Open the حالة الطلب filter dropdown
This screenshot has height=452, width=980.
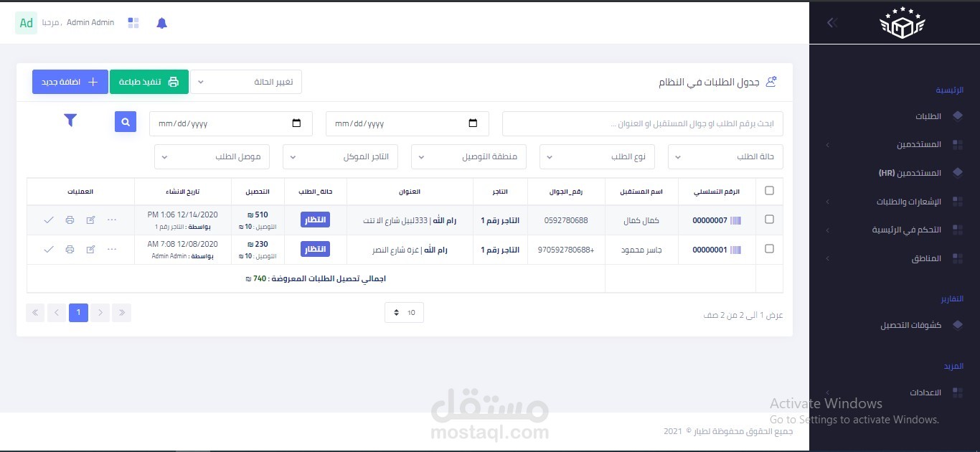[725, 157]
